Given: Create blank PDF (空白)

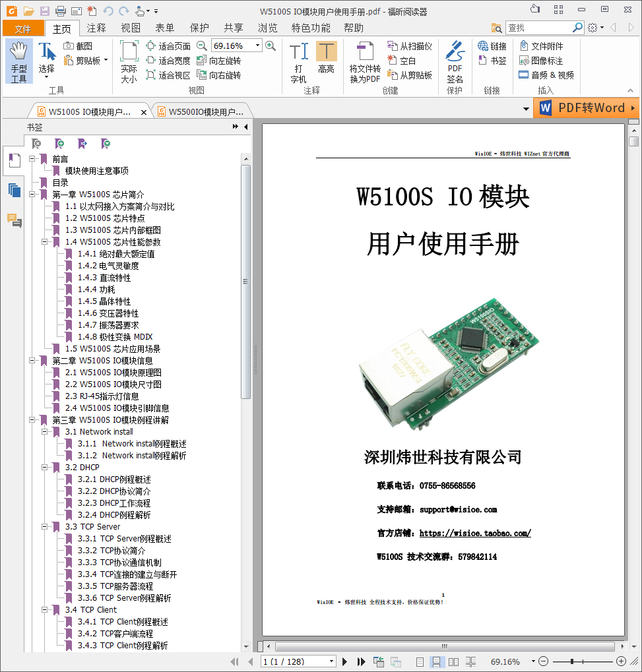Looking at the screenshot, I should tap(401, 61).
